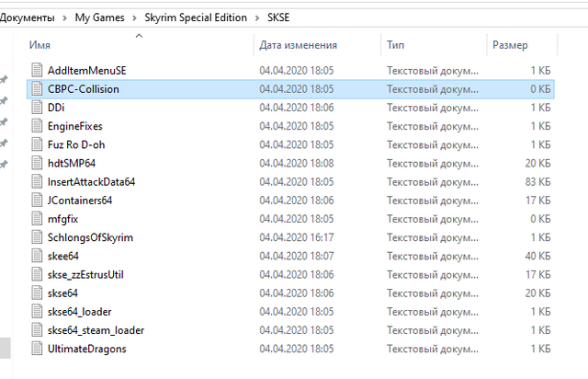588x379 pixels.
Task: Click the UltimateDragons file icon
Action: click(x=37, y=349)
